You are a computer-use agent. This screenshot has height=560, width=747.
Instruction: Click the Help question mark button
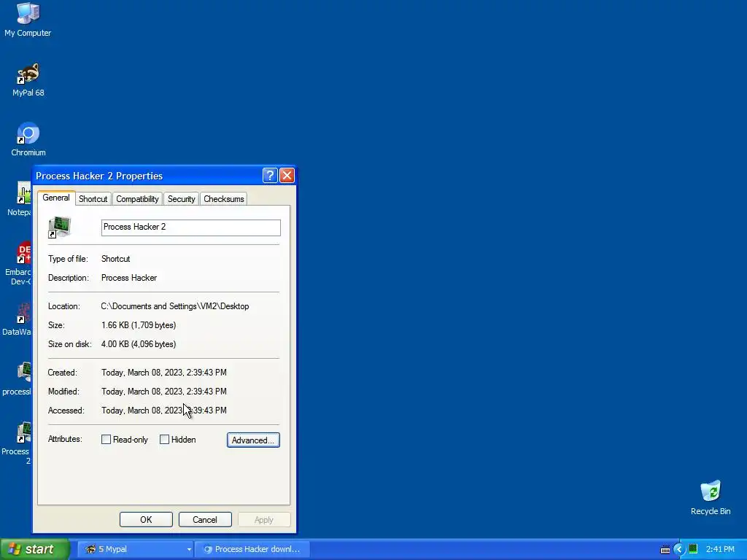(270, 175)
